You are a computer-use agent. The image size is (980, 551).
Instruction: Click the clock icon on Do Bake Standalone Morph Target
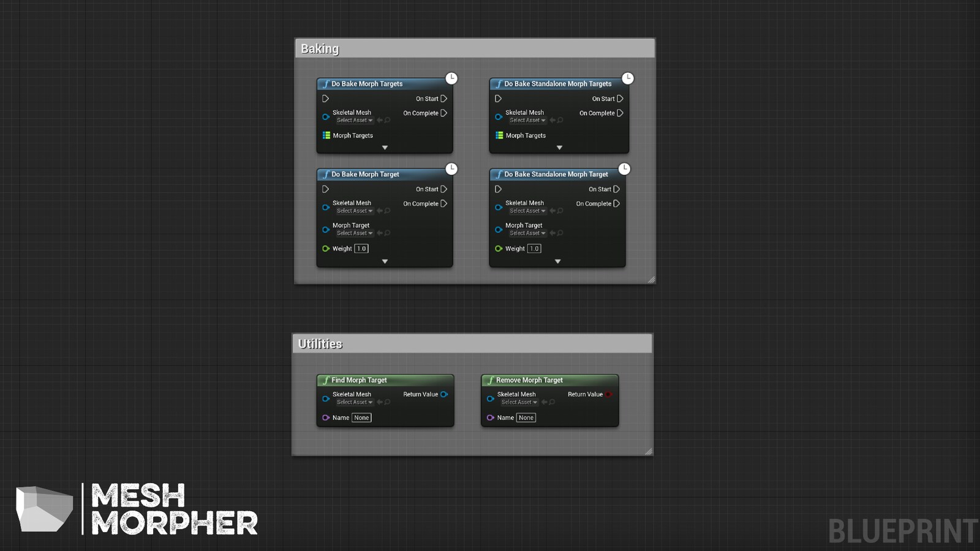point(625,169)
